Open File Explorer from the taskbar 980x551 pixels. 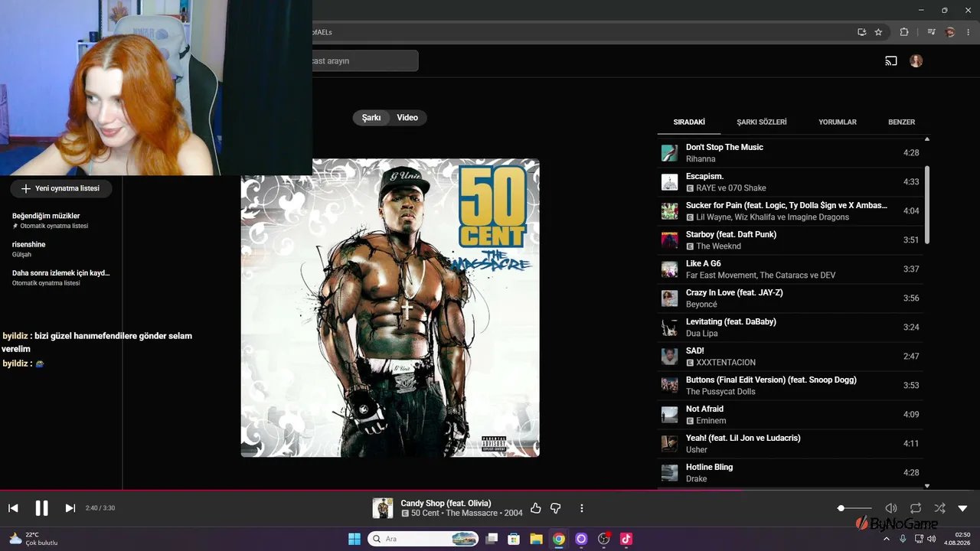pyautogui.click(x=536, y=539)
